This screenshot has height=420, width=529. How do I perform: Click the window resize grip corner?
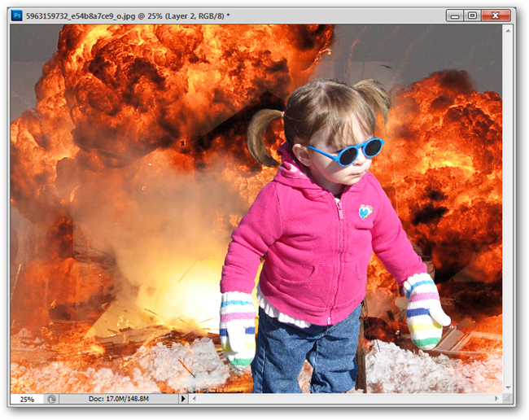(x=507, y=399)
